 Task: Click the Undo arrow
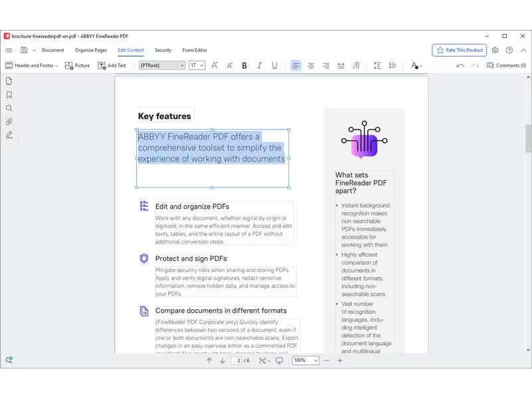[x=460, y=66]
